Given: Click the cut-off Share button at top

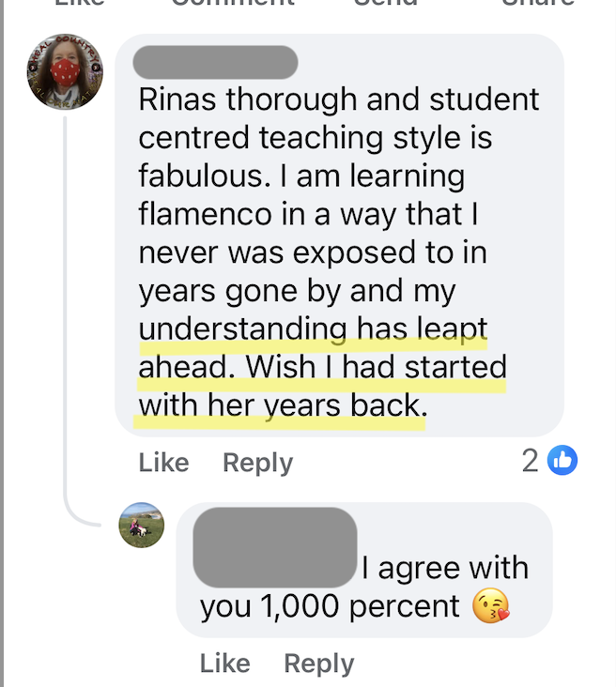Looking at the screenshot, I should [537, 3].
